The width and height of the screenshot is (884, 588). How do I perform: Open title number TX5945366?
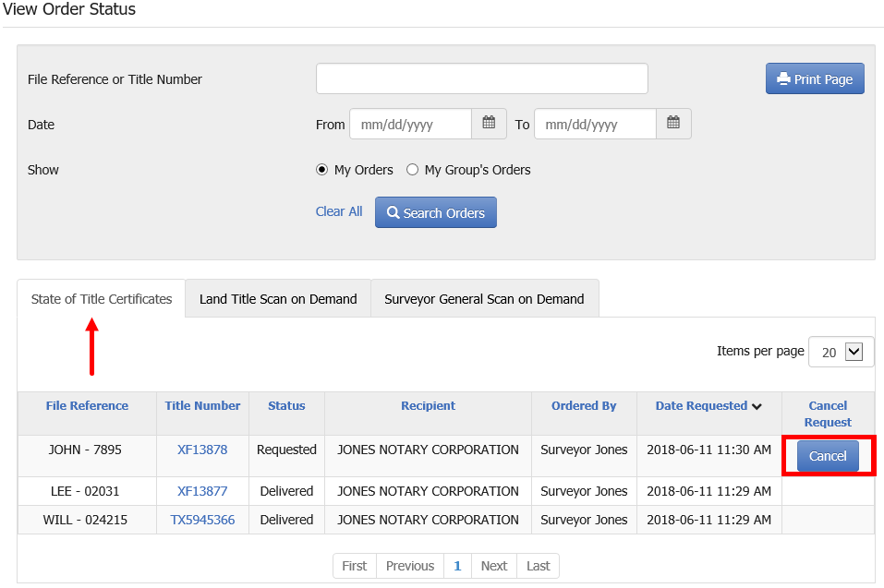click(x=202, y=520)
